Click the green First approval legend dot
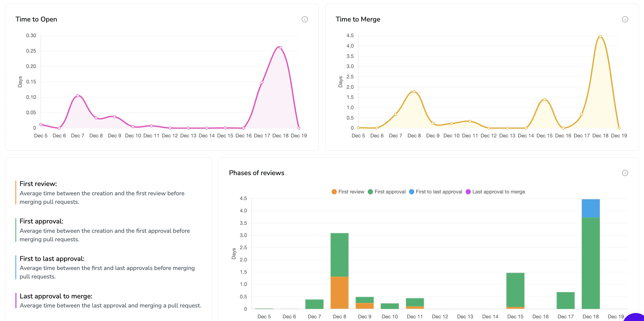Screen dimensions: 644x321 [x=370, y=191]
